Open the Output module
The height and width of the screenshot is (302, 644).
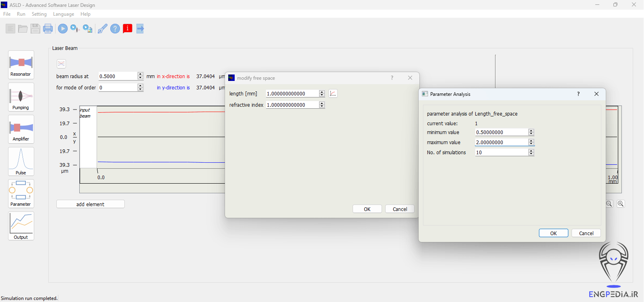pyautogui.click(x=21, y=226)
